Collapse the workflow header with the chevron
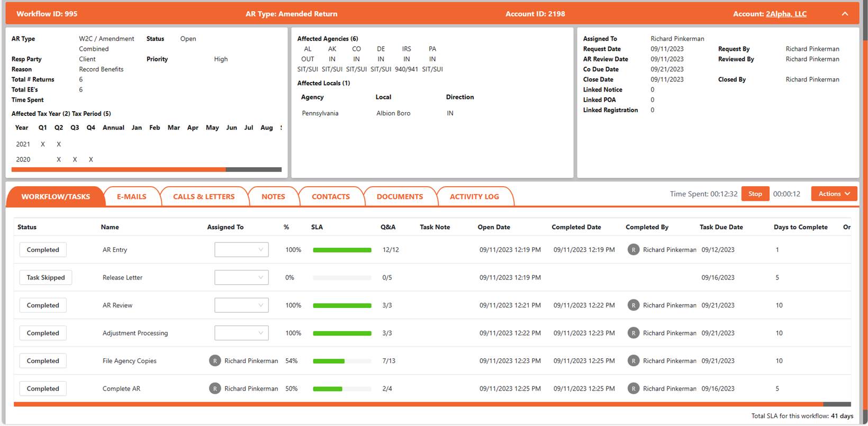Image resolution: width=868 pixels, height=426 pixels. (x=845, y=14)
